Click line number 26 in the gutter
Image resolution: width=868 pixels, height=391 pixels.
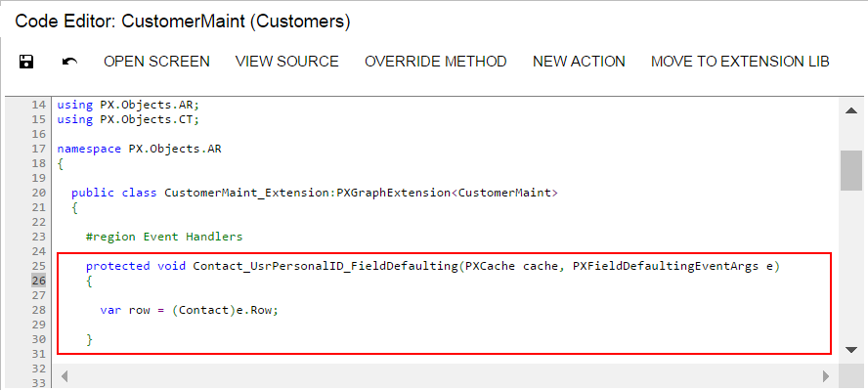pyautogui.click(x=39, y=281)
